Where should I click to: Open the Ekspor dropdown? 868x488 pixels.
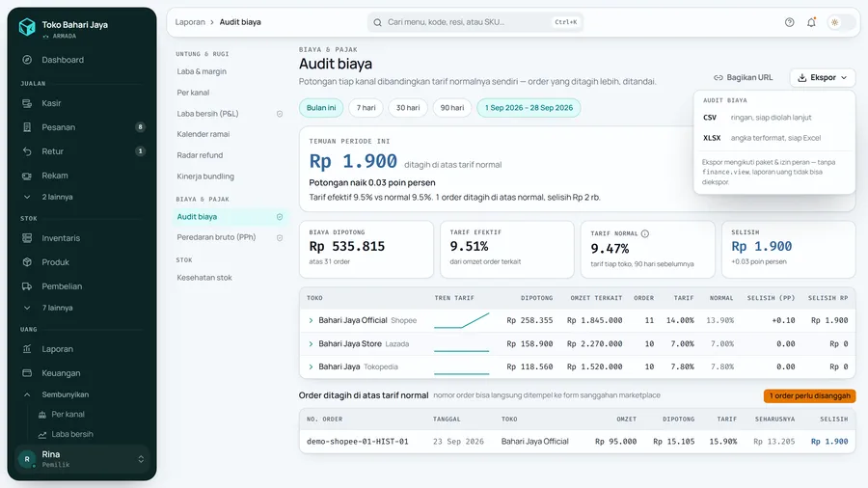click(823, 77)
